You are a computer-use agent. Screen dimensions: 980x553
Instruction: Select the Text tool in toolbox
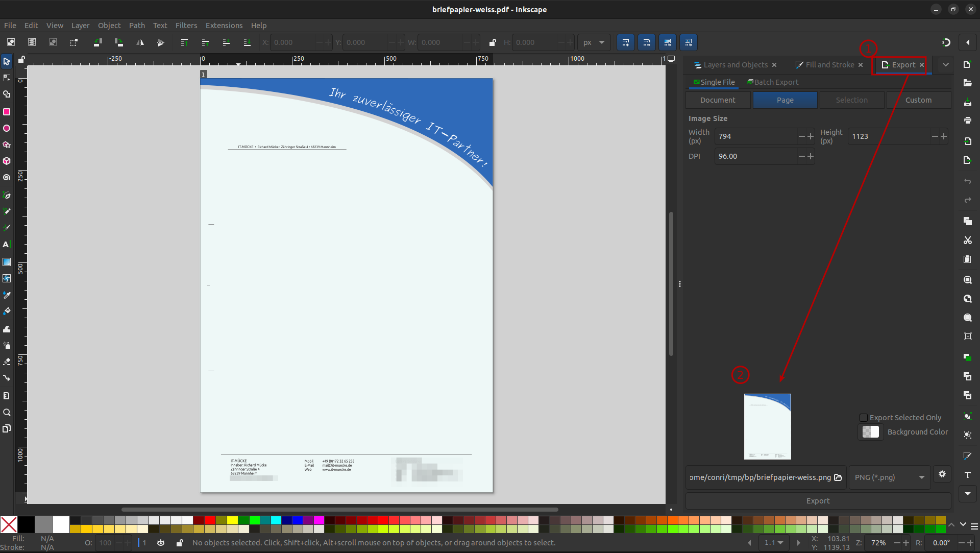7,245
